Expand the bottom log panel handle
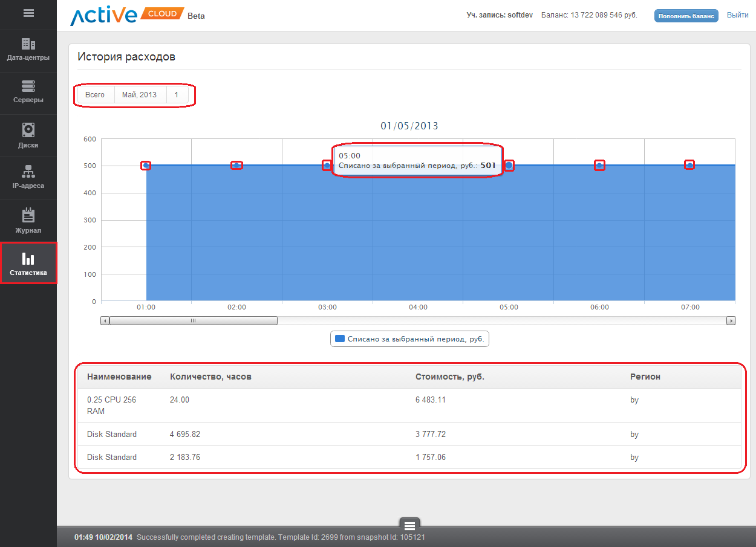756x547 pixels. 409,525
